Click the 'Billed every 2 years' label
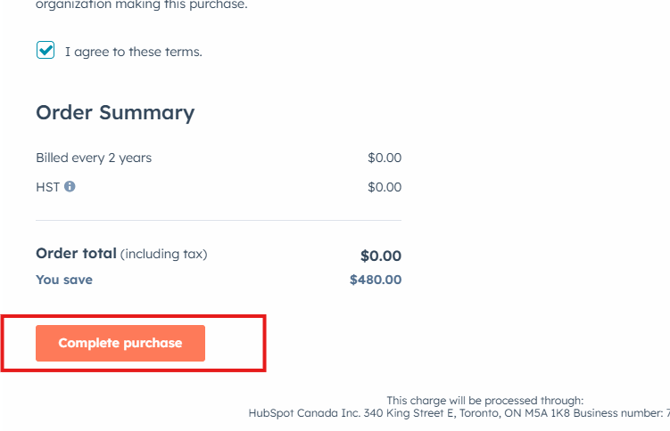Viewport: 670px width, 431px height. (94, 158)
